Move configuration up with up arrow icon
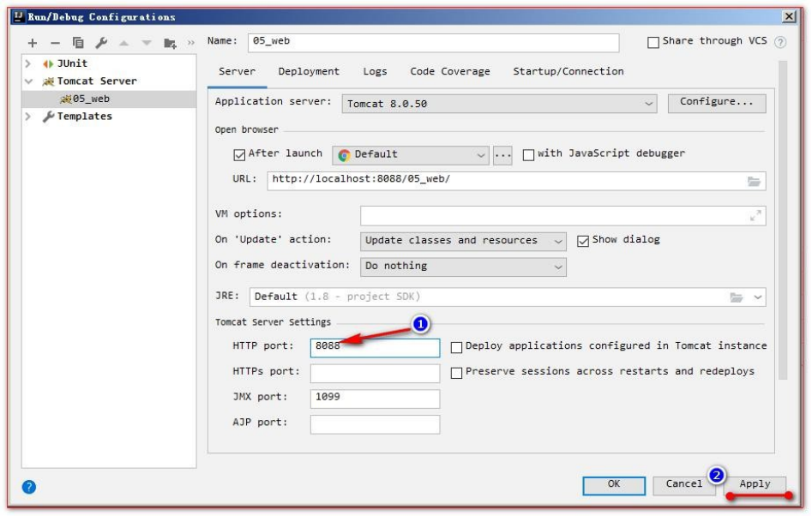812x516 pixels. point(123,43)
